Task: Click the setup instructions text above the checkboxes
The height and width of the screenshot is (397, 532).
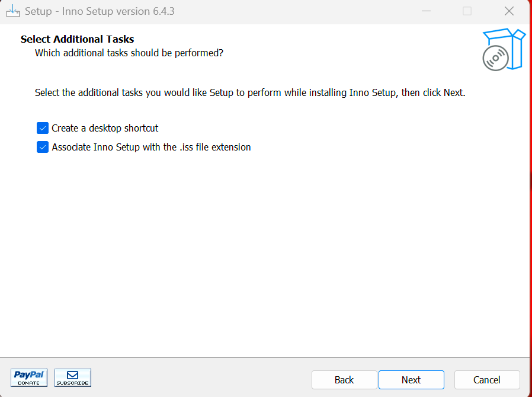Action: (x=249, y=92)
